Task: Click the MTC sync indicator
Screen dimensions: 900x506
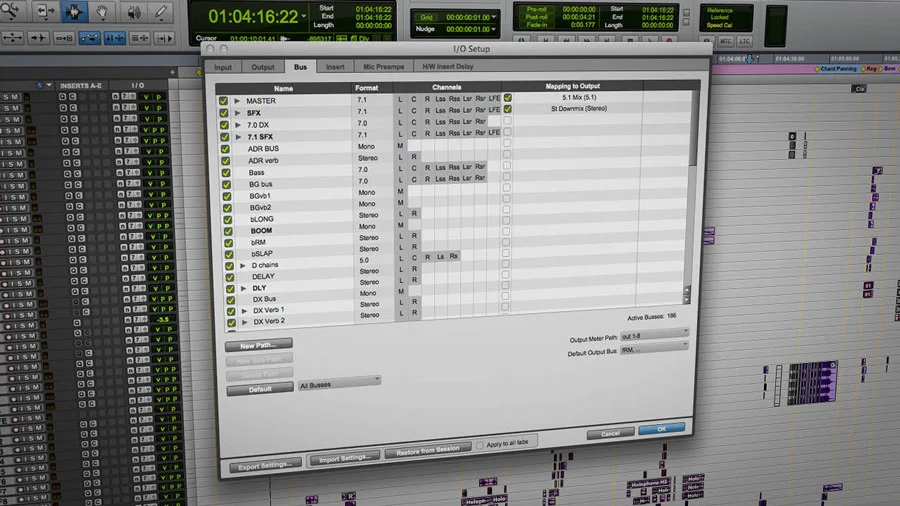Action: 726,41
